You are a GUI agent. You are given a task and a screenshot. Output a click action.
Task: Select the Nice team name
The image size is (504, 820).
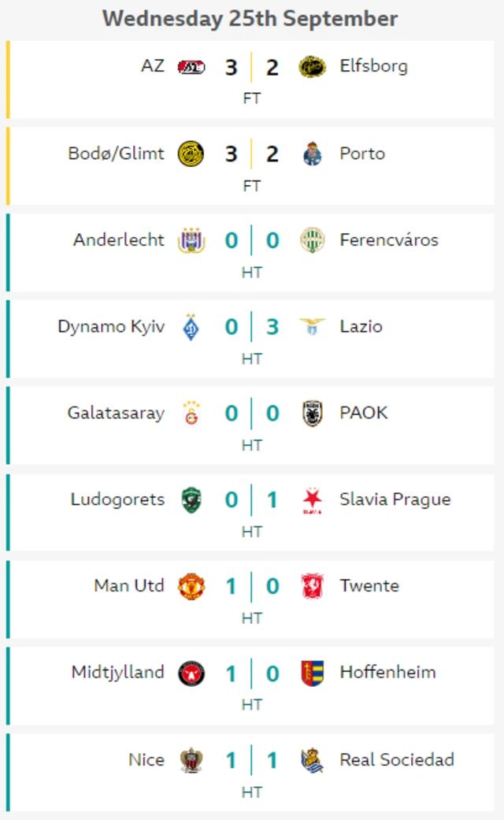coord(146,759)
